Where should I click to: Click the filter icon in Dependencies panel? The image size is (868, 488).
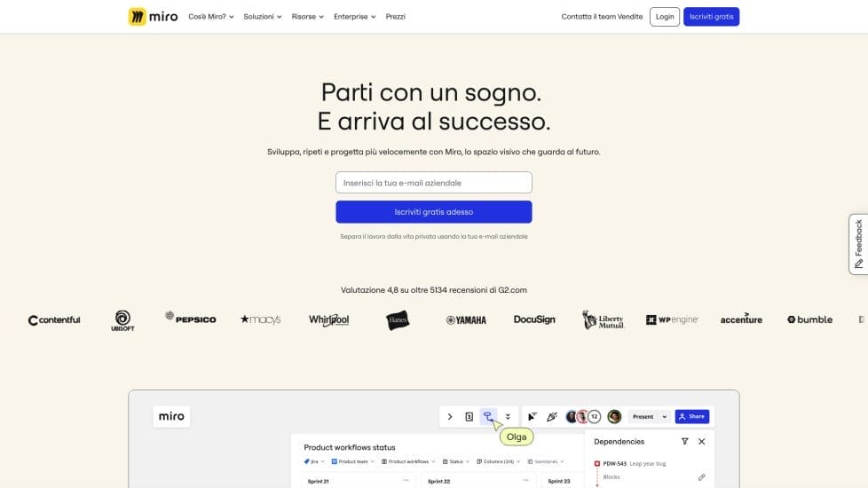tap(684, 441)
